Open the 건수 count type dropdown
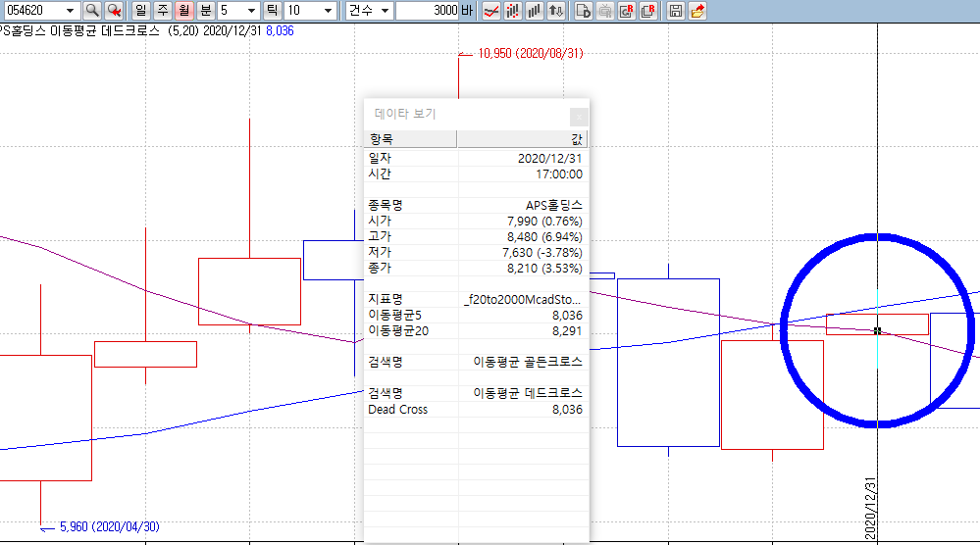The height and width of the screenshot is (545, 980). (386, 11)
